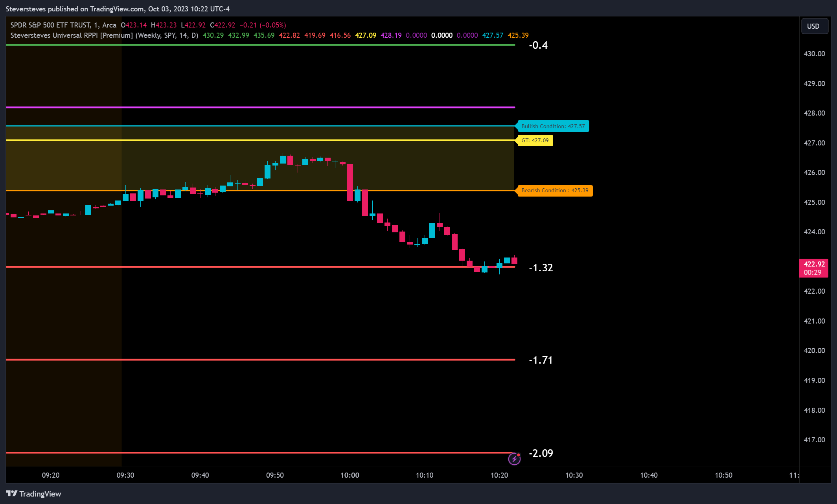
Task: Click the orange 425.39 legend value
Action: coord(518,35)
